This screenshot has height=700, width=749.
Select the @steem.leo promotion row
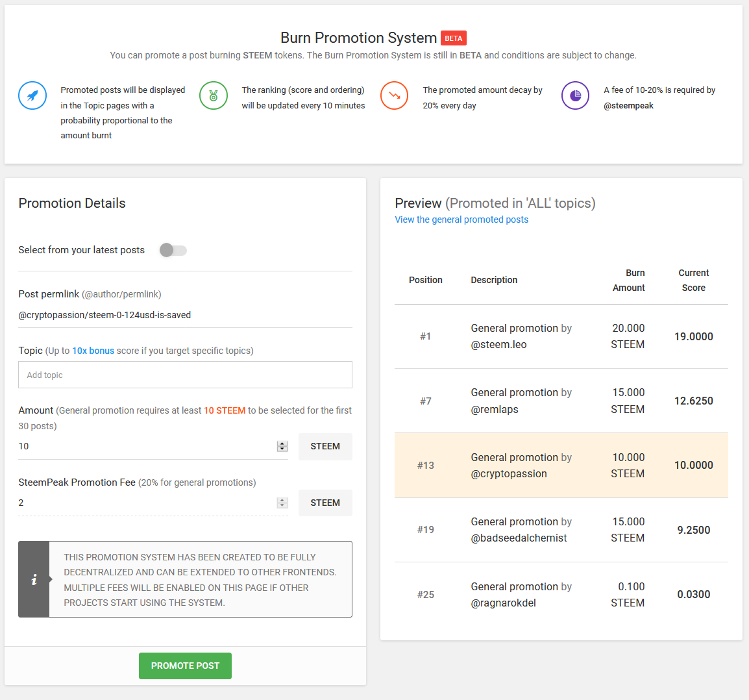pyautogui.click(x=561, y=336)
